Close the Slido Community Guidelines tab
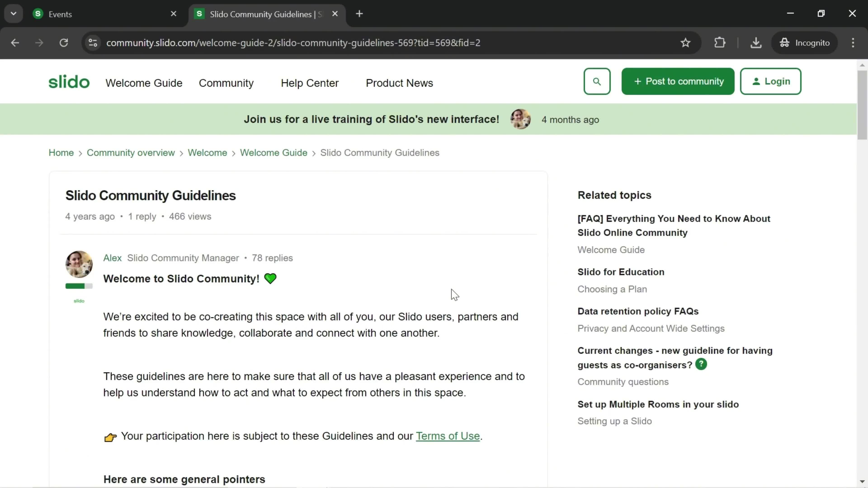 click(x=335, y=14)
